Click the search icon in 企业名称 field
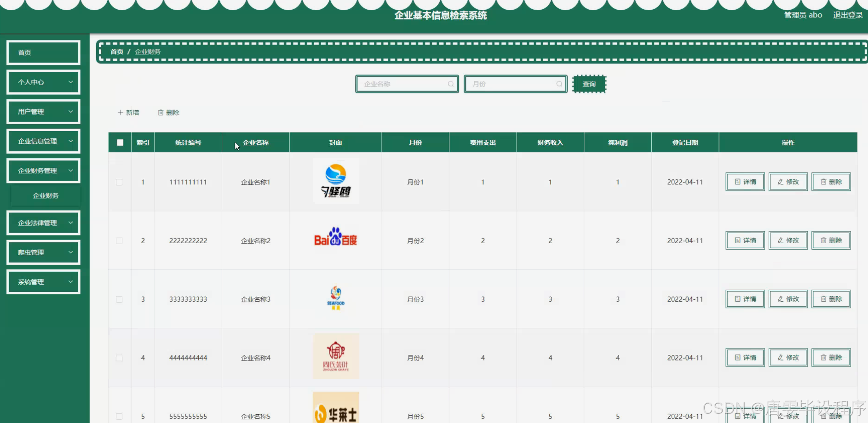The image size is (868, 423). click(x=451, y=84)
